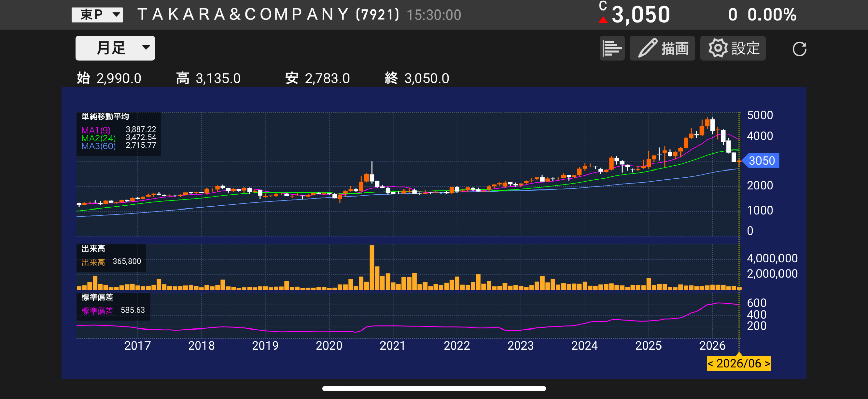The height and width of the screenshot is (399, 868).
Task: Click the 2025 year label on the axis
Action: pos(649,346)
